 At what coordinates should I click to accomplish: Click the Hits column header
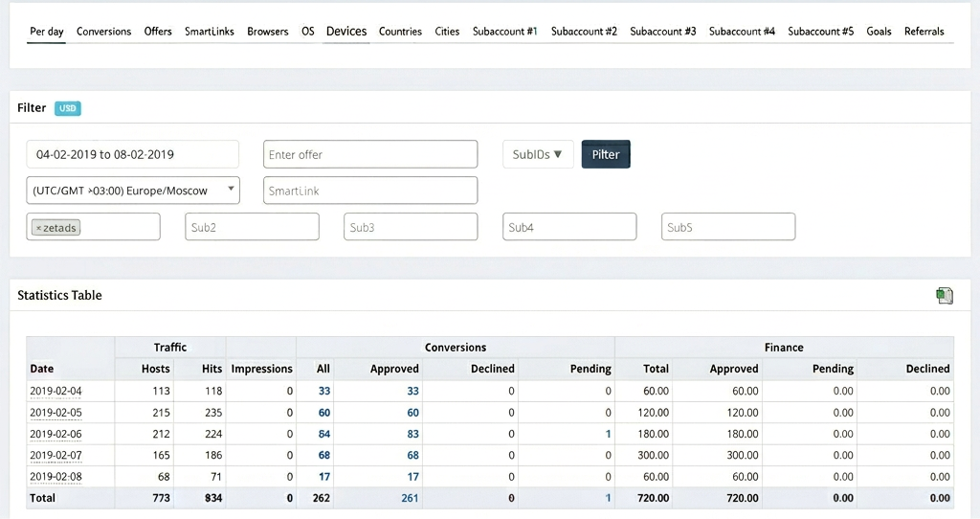(x=212, y=369)
